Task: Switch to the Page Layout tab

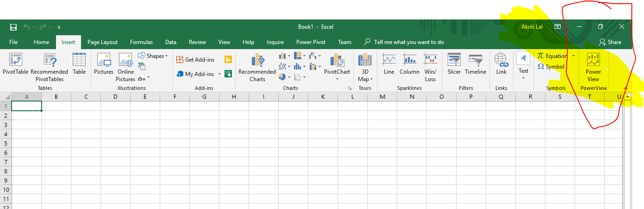Action: (102, 42)
